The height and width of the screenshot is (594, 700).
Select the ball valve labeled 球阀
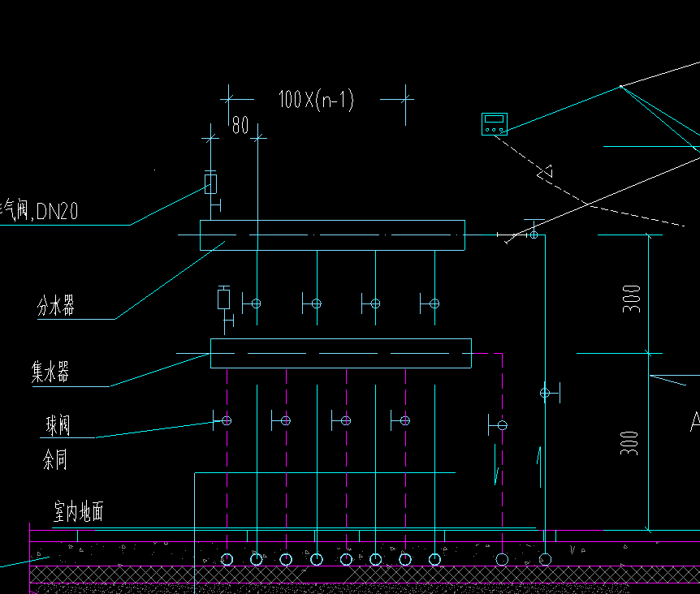click(x=223, y=420)
